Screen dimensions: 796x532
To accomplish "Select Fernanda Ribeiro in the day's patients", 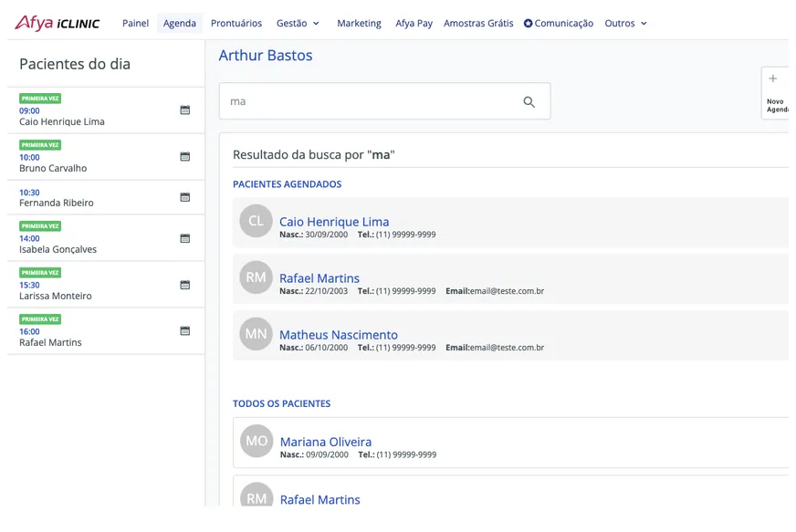I will [x=57, y=203].
